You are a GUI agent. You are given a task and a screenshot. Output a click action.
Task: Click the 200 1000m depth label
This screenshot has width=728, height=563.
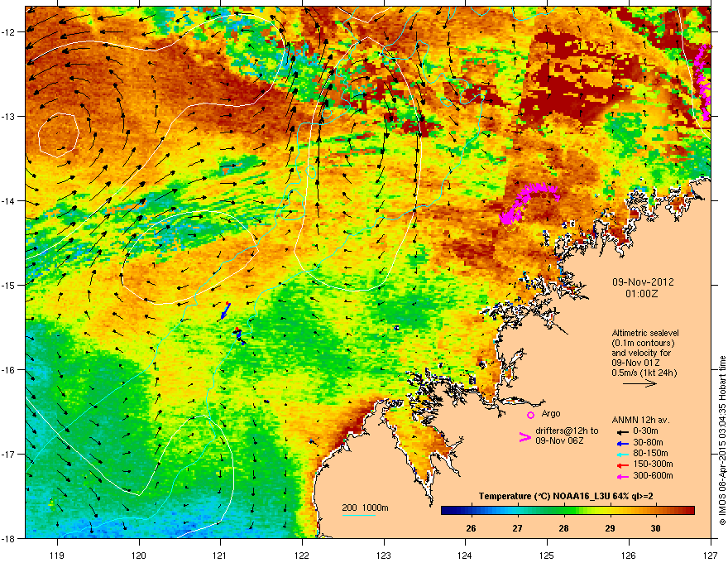[x=365, y=508]
